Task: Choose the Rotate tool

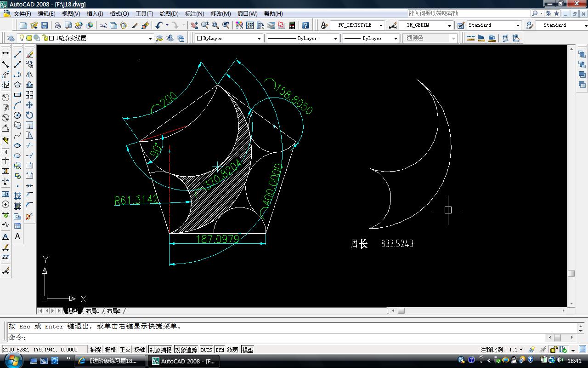Action: pyautogui.click(x=29, y=115)
